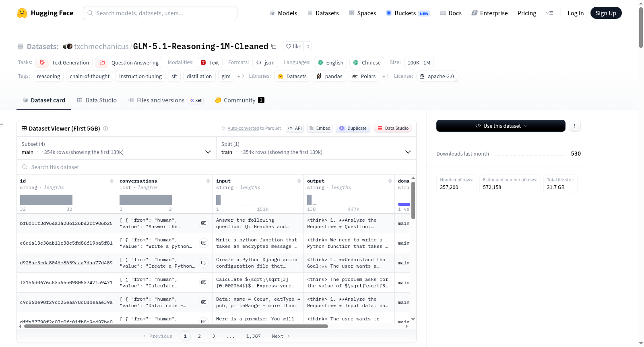The width and height of the screenshot is (644, 347).
Task: Click the conversations lengths histogram bar
Action: tap(146, 200)
